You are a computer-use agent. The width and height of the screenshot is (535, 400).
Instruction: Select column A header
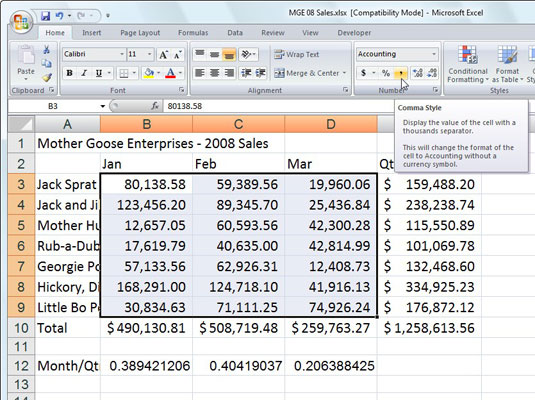pos(68,125)
